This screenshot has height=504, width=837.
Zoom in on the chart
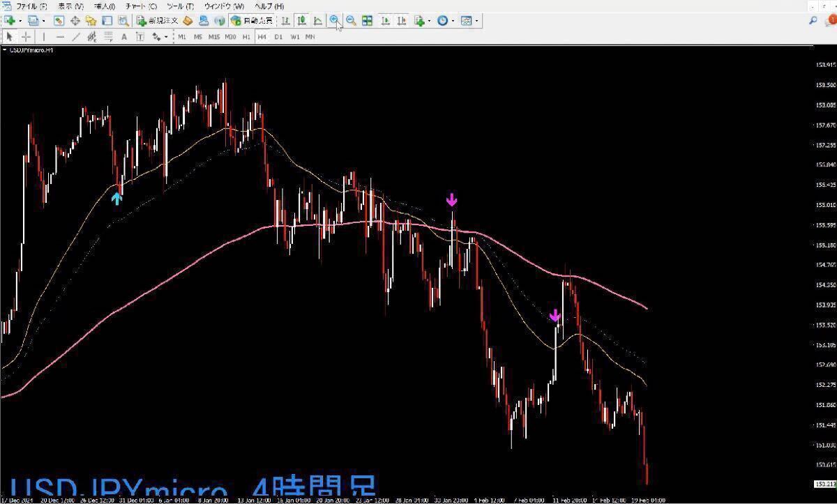pos(335,20)
